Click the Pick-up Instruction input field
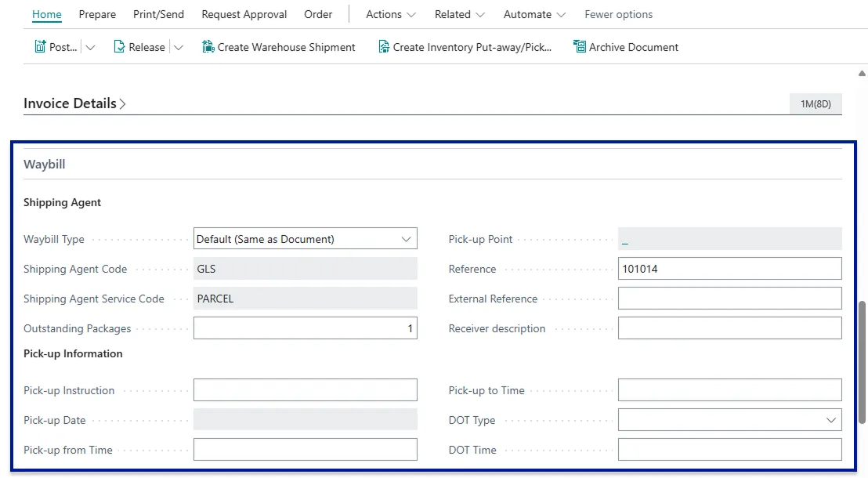 point(305,390)
